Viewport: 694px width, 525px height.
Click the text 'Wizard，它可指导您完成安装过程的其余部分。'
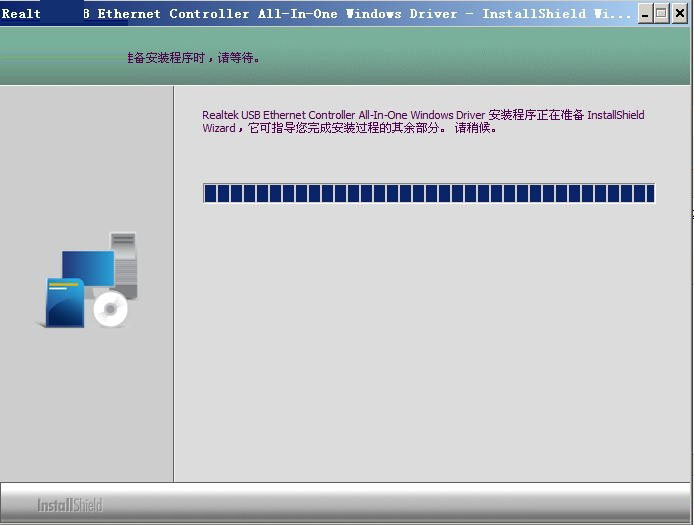[325, 128]
